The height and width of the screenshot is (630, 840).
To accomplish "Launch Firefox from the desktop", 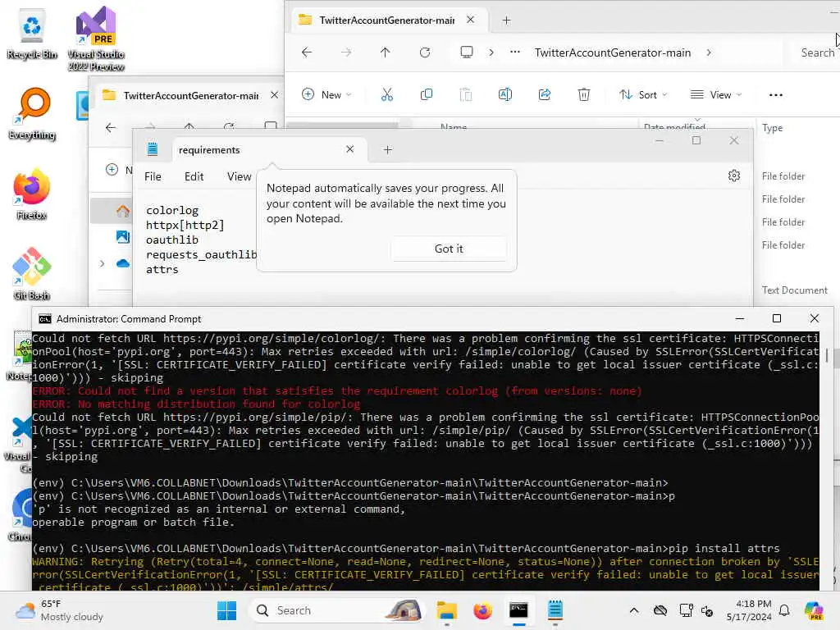I will 32,194.
